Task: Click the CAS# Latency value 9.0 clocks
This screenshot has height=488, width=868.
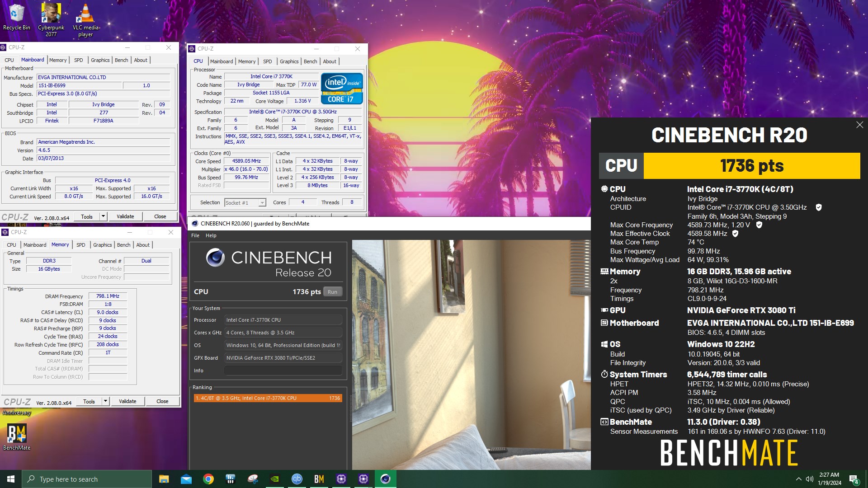Action: pos(108,312)
